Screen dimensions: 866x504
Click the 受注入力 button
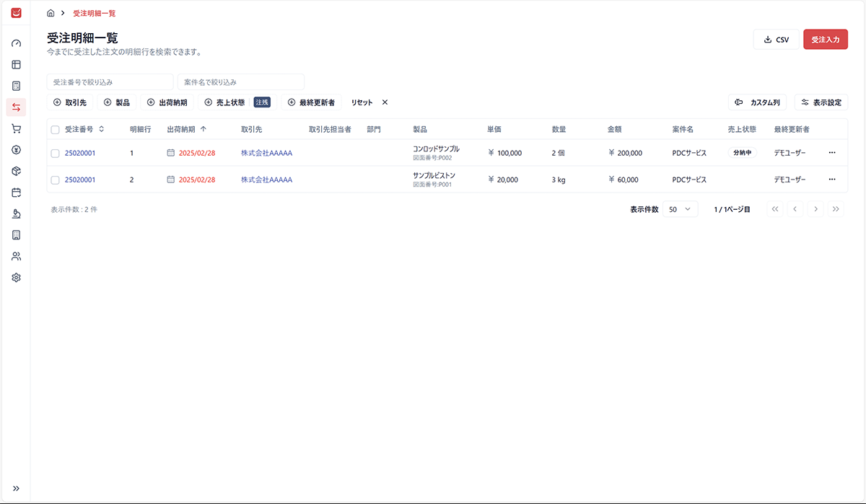click(x=825, y=40)
